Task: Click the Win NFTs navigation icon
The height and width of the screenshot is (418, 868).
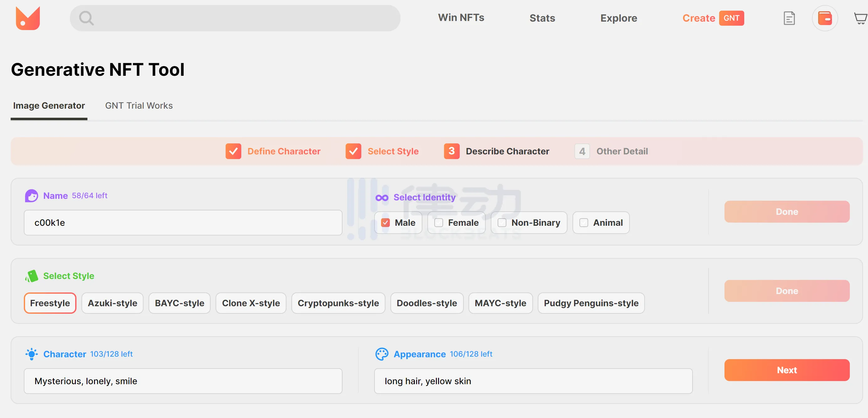Action: (x=462, y=18)
